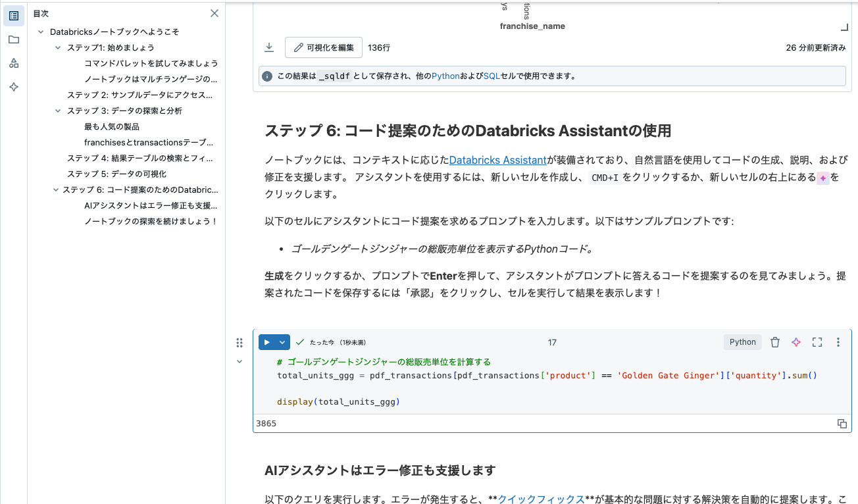Select ステップ 5: データの可視化 in the outline

click(116, 174)
